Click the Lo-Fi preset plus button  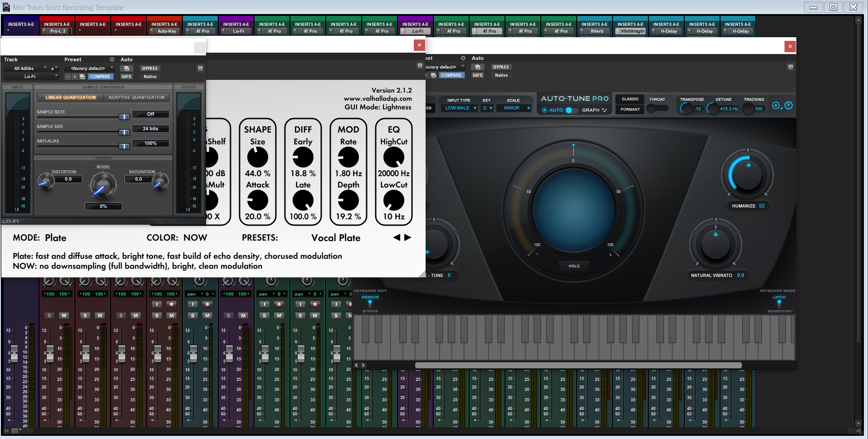pos(74,77)
